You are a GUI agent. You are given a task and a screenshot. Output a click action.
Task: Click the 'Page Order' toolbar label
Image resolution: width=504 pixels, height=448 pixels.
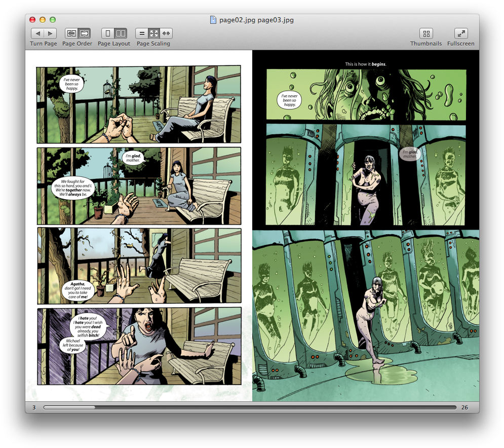[x=77, y=44]
